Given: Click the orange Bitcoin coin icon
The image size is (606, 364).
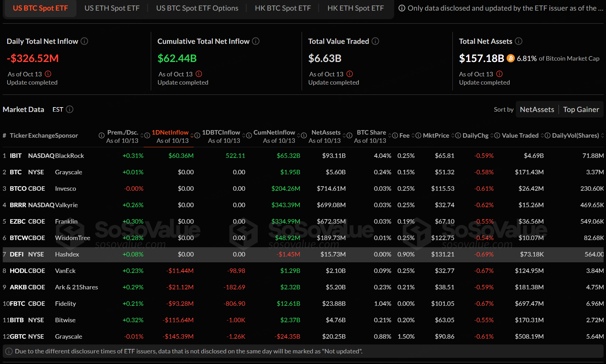Looking at the screenshot, I should [510, 59].
